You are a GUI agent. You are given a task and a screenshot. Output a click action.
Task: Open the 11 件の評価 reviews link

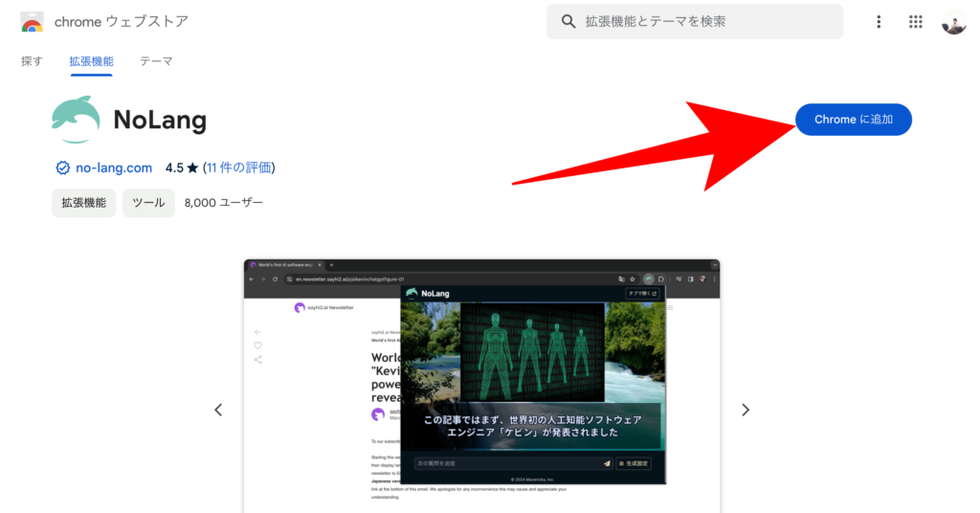[238, 167]
